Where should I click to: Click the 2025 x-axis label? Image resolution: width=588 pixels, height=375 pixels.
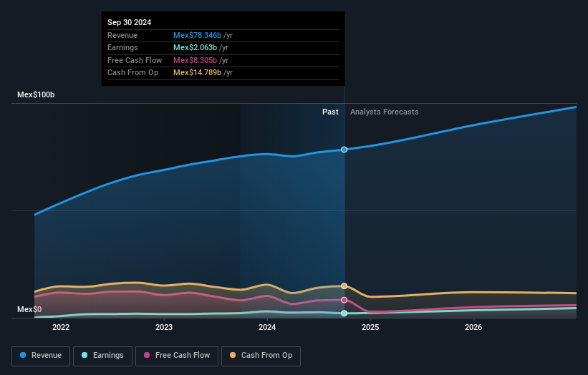(x=370, y=327)
